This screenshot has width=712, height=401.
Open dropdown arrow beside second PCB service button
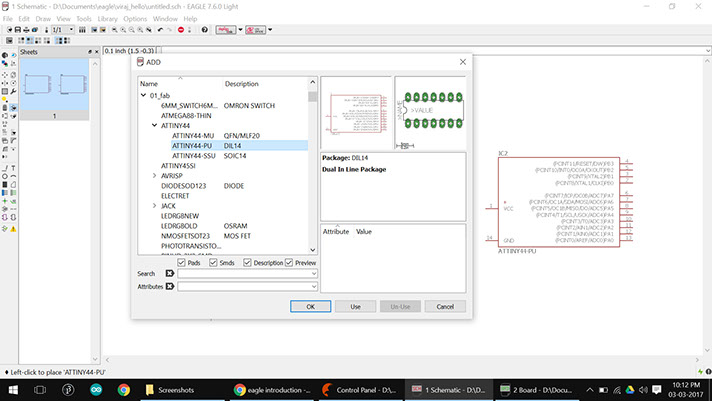270,30
